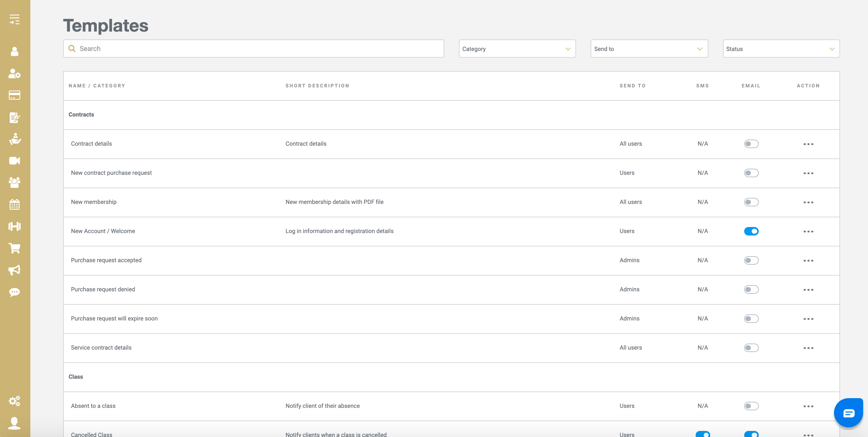Enable email for Purchase request will expire soon

[751, 319]
